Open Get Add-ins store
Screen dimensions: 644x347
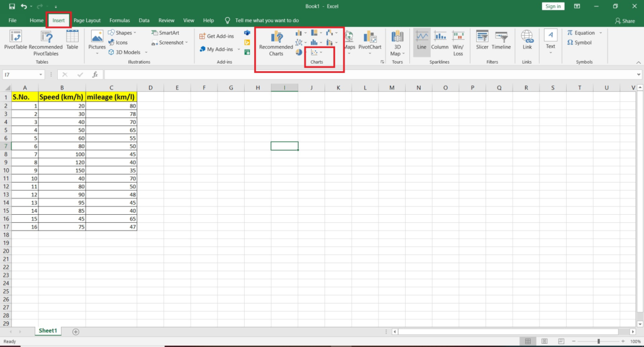point(216,36)
